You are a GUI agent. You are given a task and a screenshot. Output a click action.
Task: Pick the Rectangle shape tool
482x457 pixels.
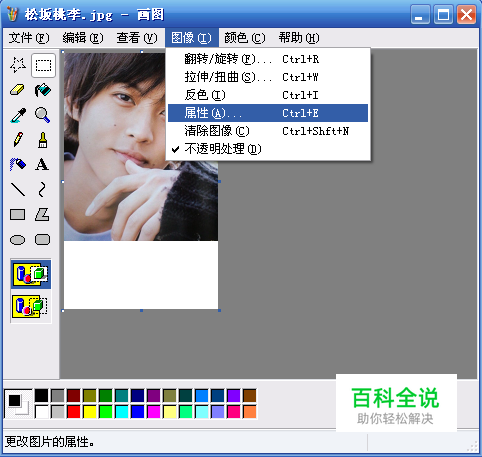pyautogui.click(x=18, y=215)
